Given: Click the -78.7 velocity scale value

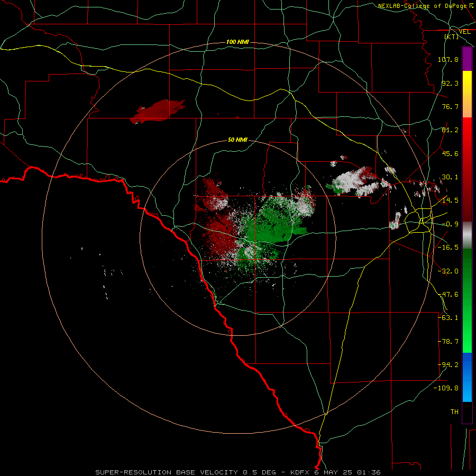Looking at the screenshot, I should (x=448, y=342).
